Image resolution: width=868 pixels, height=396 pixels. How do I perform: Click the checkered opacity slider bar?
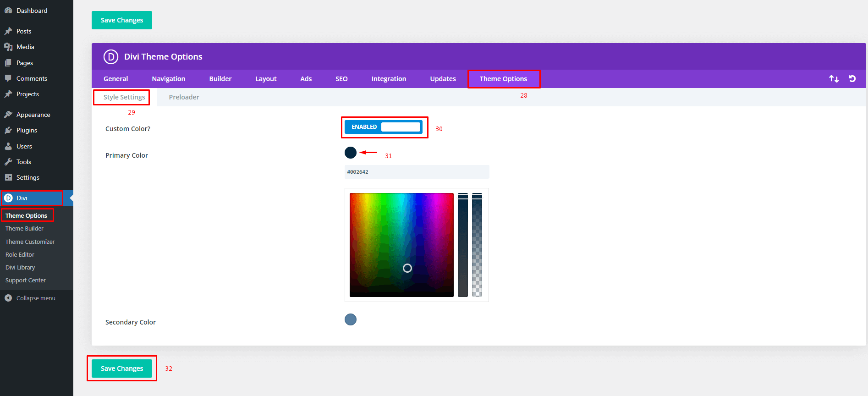(x=477, y=245)
